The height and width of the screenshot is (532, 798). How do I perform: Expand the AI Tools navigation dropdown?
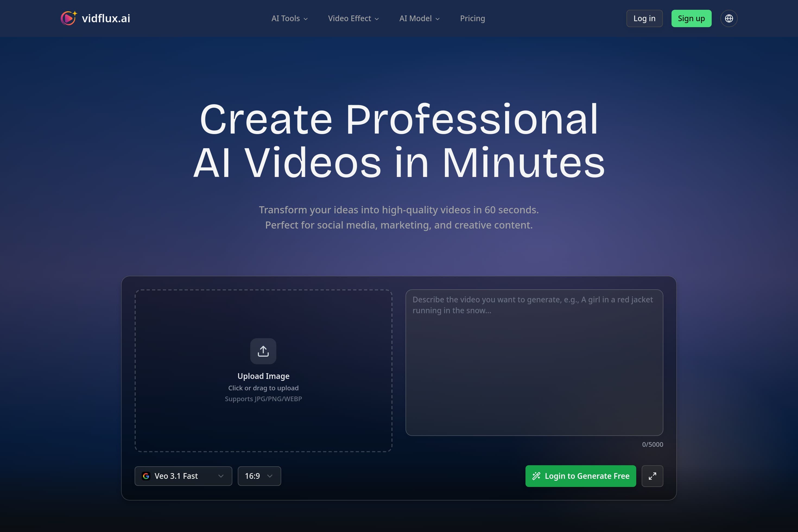pyautogui.click(x=289, y=18)
